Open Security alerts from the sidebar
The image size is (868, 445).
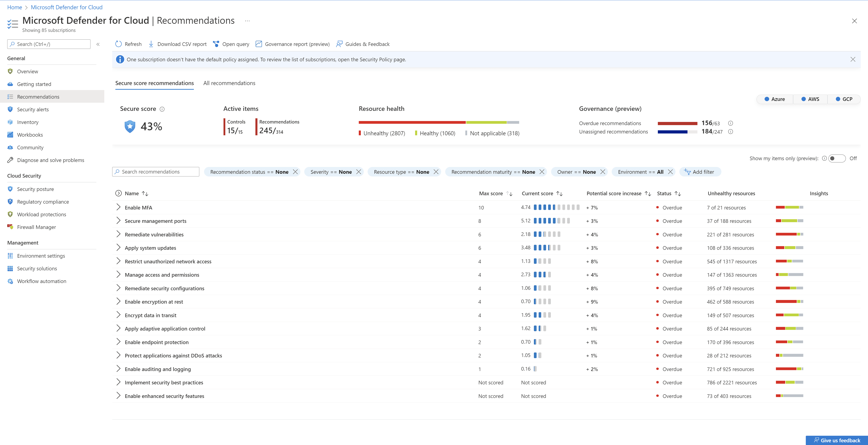point(33,109)
